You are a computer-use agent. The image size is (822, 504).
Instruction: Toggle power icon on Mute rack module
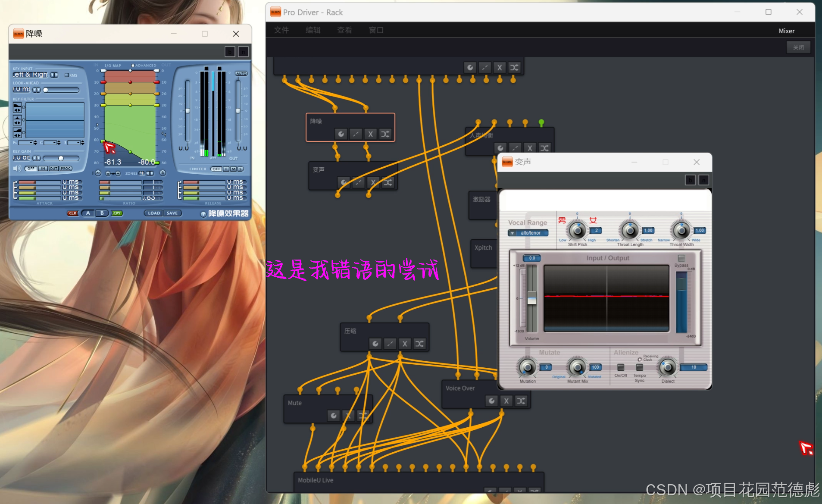(334, 416)
